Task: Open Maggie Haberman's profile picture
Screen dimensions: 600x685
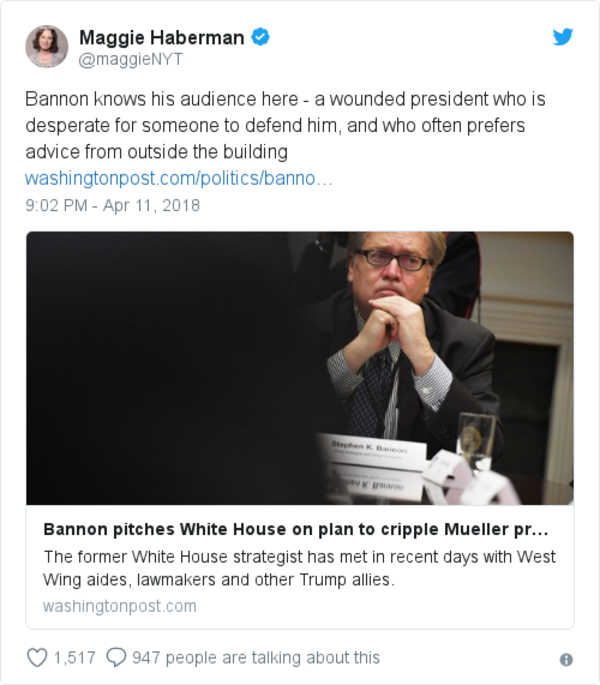Action: [x=46, y=47]
